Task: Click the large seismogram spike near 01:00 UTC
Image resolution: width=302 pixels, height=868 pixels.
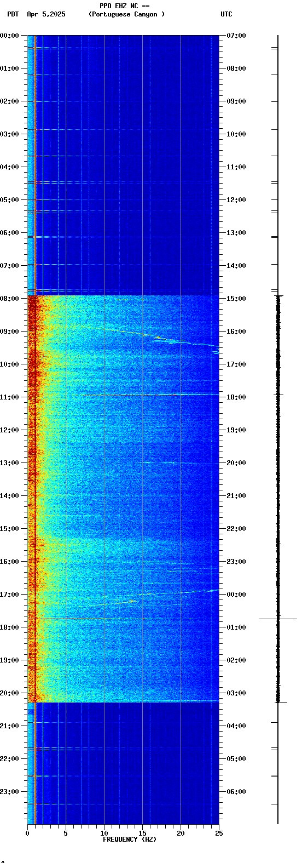Action: [x=278, y=619]
